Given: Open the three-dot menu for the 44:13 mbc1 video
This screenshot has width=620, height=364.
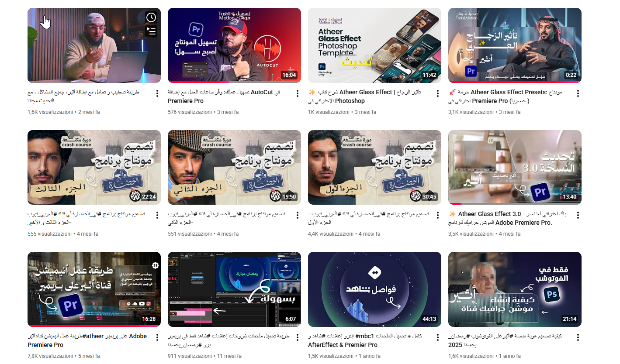Looking at the screenshot, I should click(x=437, y=338).
